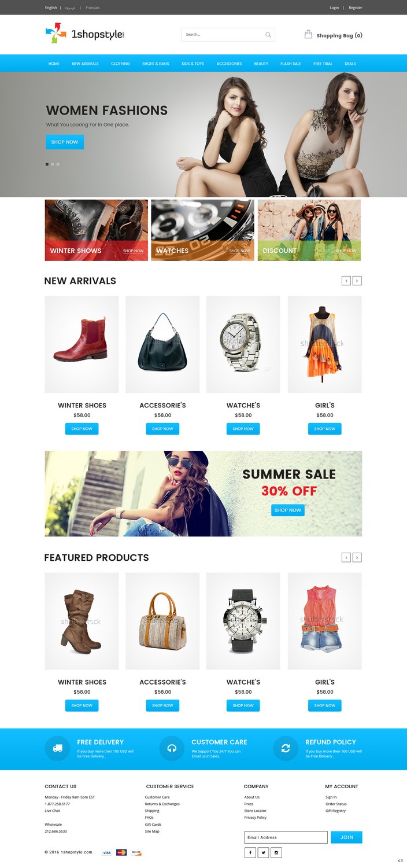Click the Customer Care headset icon

(x=172, y=748)
